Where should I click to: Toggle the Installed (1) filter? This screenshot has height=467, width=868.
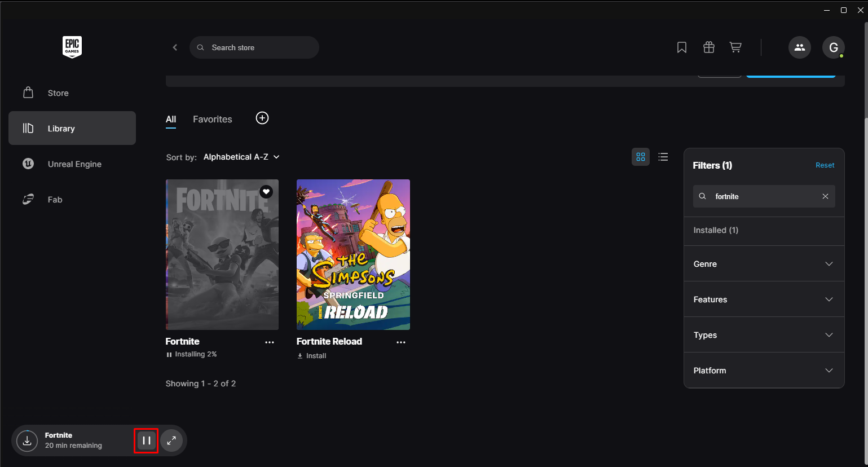click(764, 230)
